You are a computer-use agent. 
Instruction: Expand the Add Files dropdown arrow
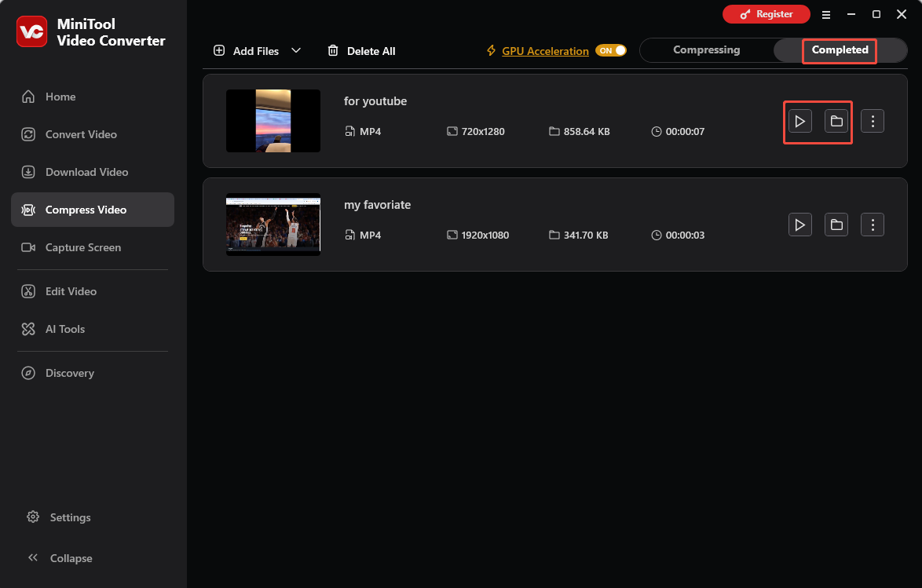pyautogui.click(x=296, y=50)
